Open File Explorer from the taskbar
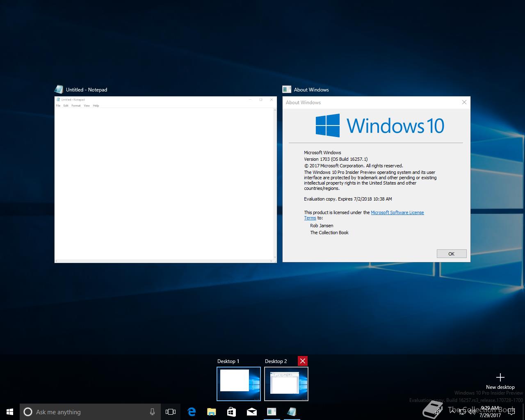Screen dimensions: 525x420 [x=212, y=412]
